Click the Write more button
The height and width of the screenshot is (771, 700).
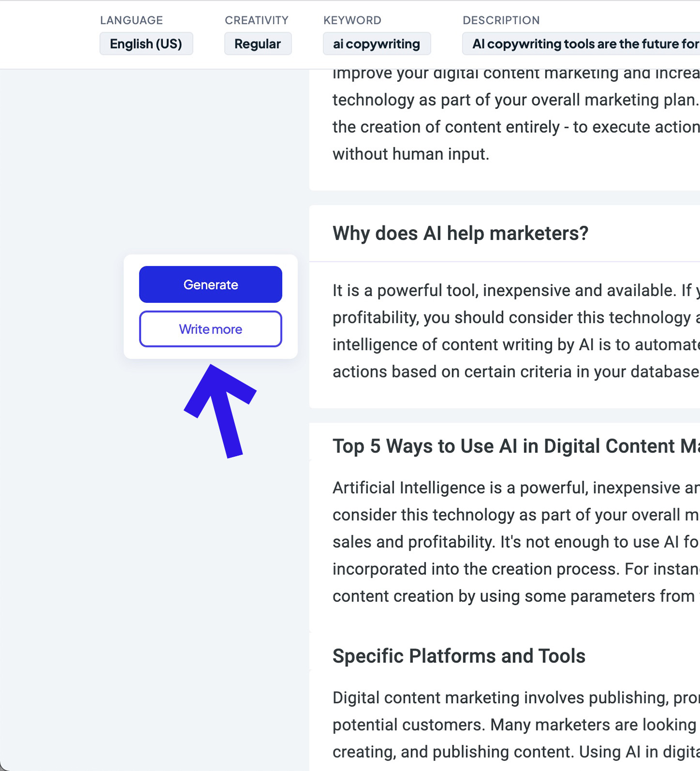click(211, 329)
